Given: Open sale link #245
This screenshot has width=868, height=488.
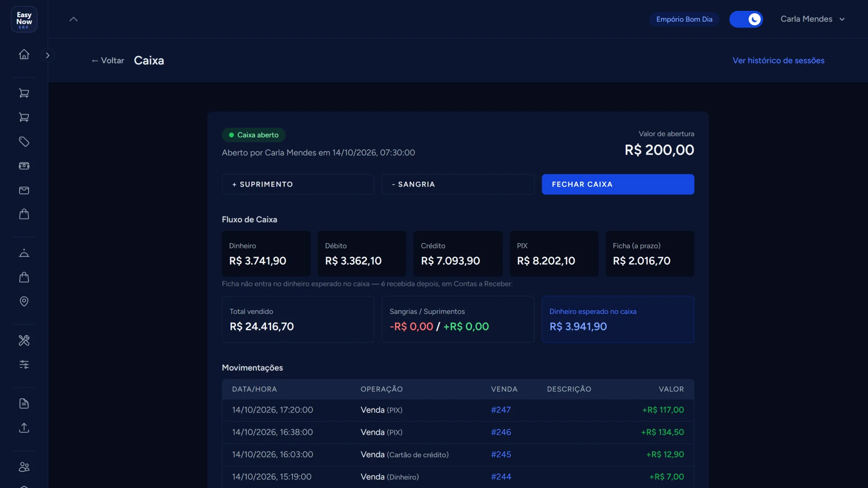Looking at the screenshot, I should [x=501, y=455].
